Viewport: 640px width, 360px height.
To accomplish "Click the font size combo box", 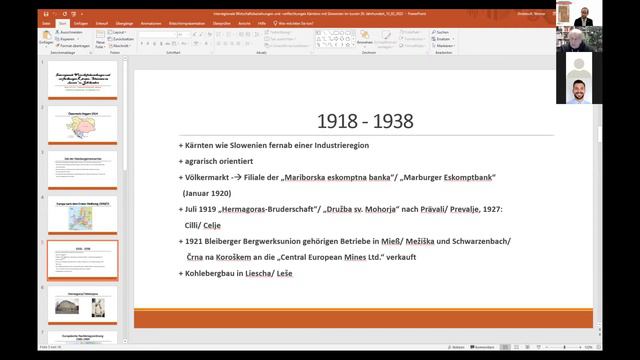I will [x=183, y=34].
